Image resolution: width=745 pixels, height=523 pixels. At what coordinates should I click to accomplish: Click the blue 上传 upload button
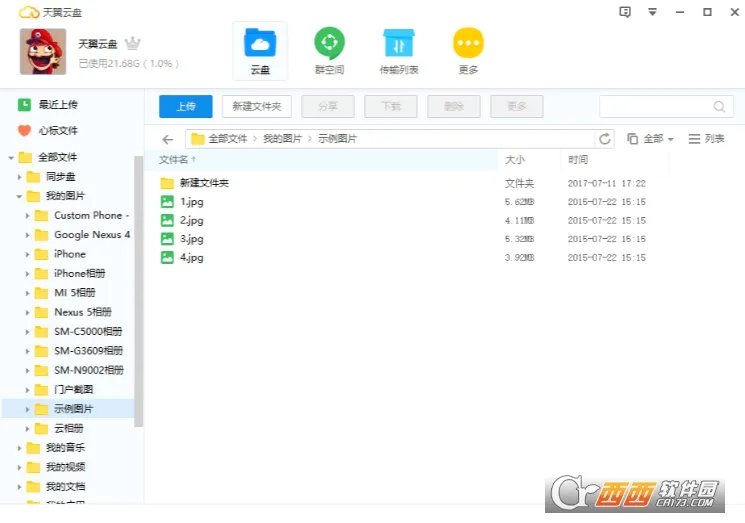186,106
